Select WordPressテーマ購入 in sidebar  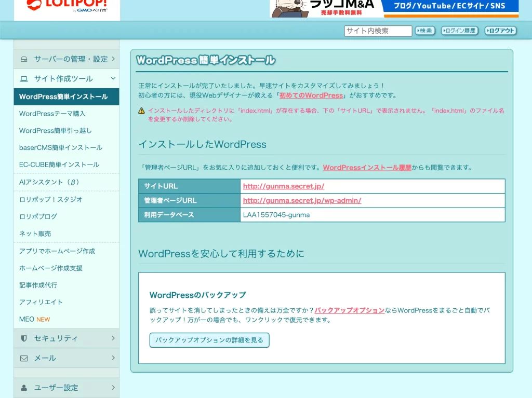click(x=52, y=114)
